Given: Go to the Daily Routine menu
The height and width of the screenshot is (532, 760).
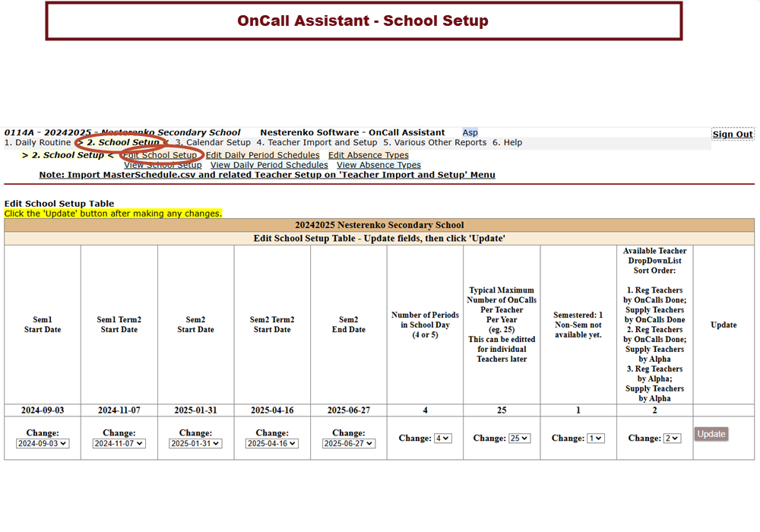Looking at the screenshot, I should pyautogui.click(x=37, y=143).
